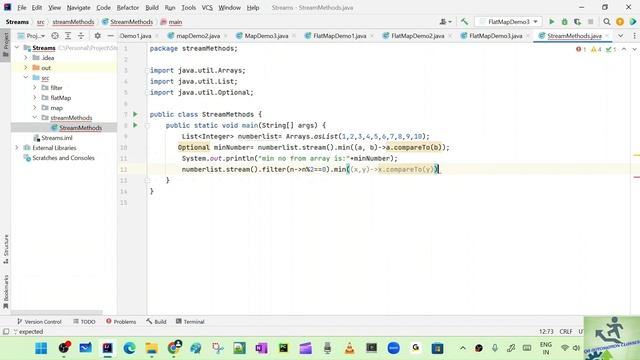Open Version Control tool window
The width and height of the screenshot is (640, 360).
39,322
